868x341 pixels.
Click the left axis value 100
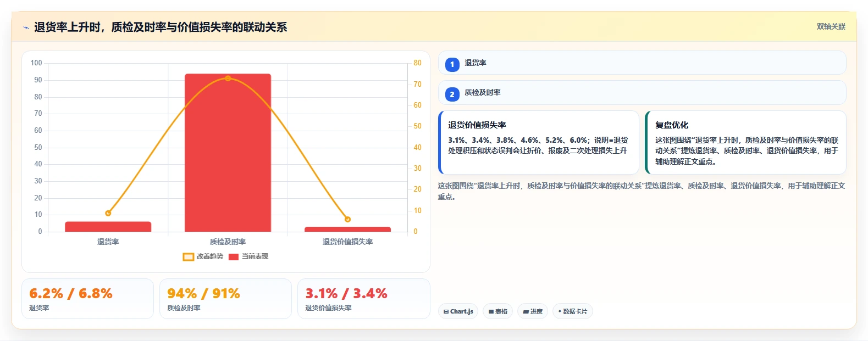(36, 63)
